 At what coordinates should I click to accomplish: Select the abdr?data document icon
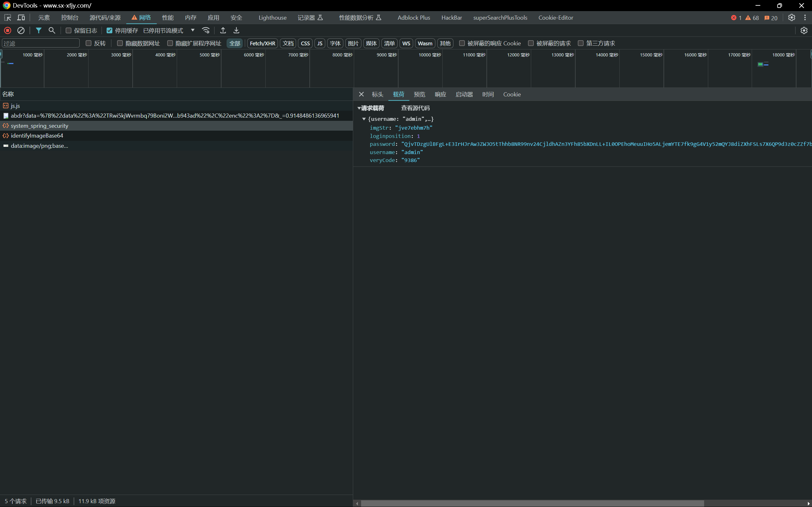coord(6,116)
